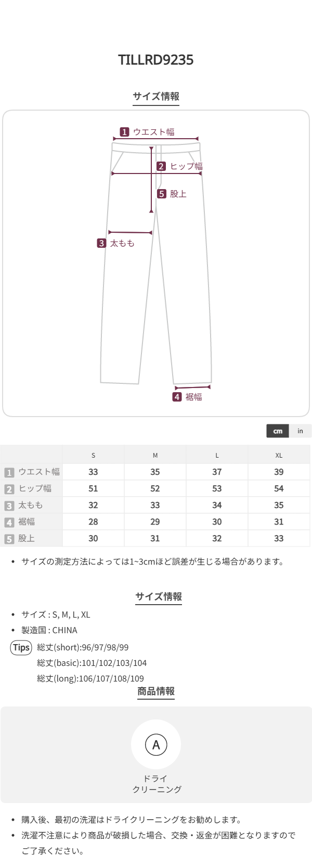Screen dimensions: 312x868
Task: Click the number 3 thigh badge on diagram
Action: coord(101,243)
